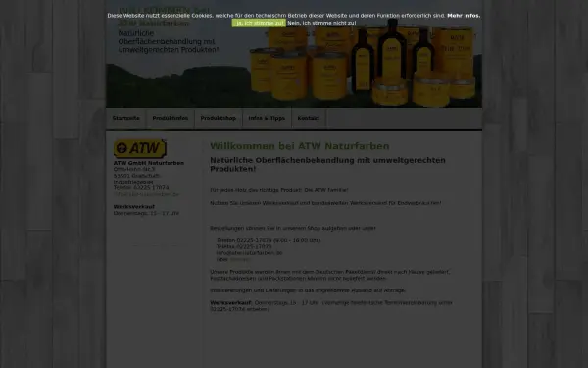This screenshot has height=368, width=588.
Task: Click the 'Natürliche Oberflächenbehandlung' subheading in main content
Action: click(327, 165)
